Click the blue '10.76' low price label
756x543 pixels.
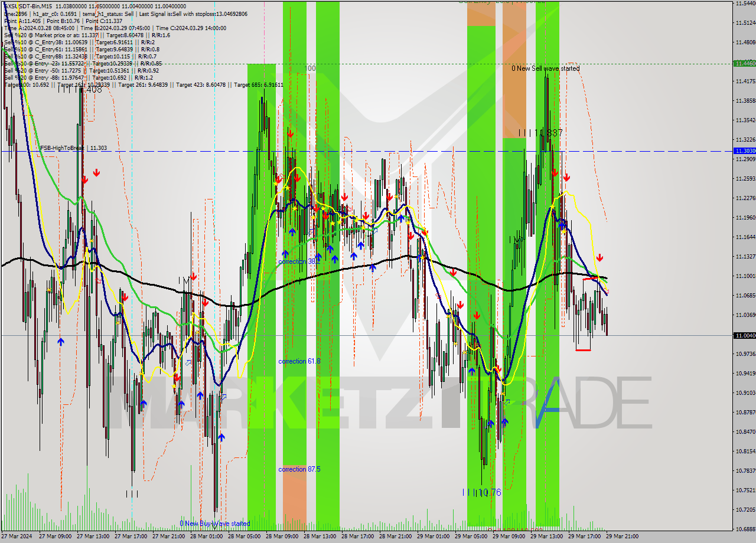[x=490, y=492]
